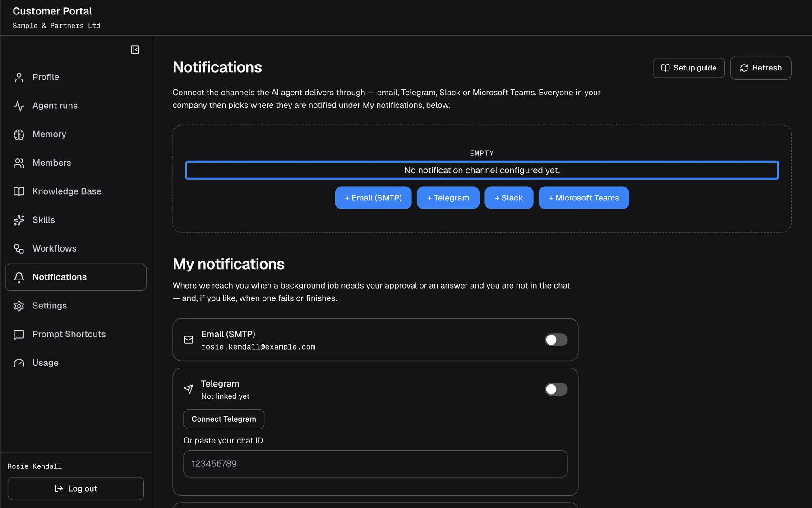
Task: Open the Profile page
Action: click(76, 77)
